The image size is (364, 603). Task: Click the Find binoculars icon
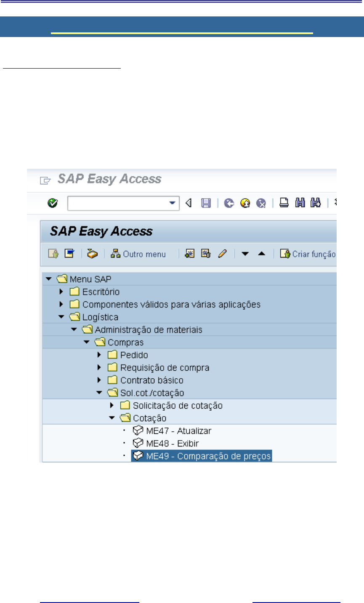point(300,203)
